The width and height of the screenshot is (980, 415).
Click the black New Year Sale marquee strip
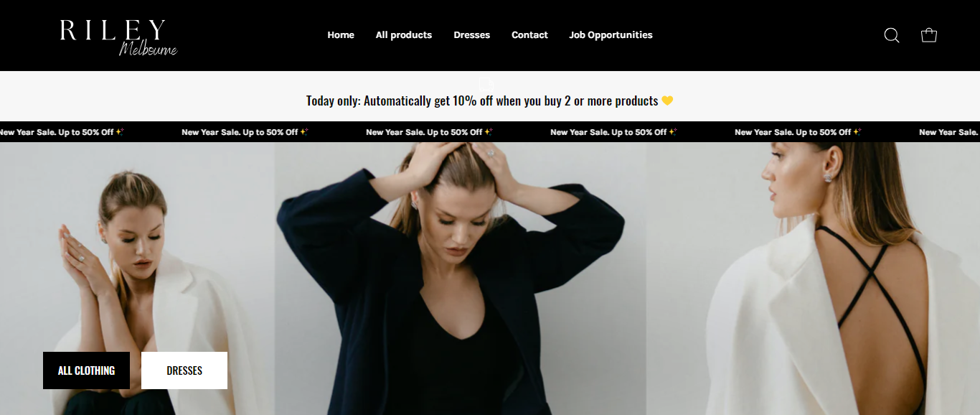point(490,132)
